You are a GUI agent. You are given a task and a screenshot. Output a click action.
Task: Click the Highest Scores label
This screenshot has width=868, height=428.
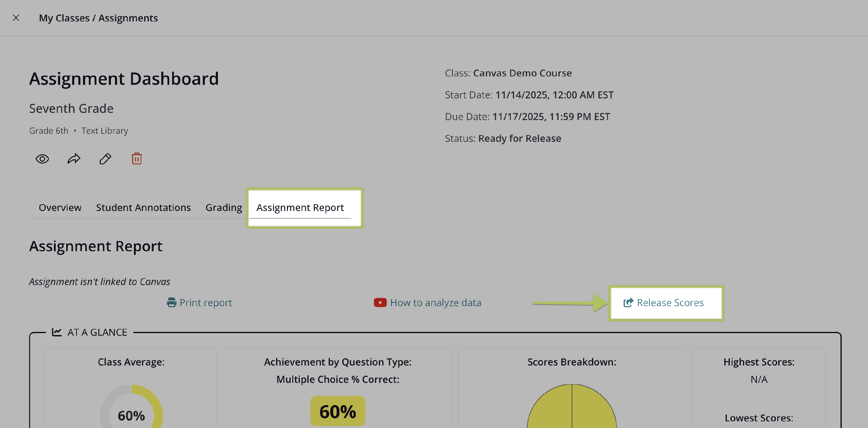coord(759,362)
